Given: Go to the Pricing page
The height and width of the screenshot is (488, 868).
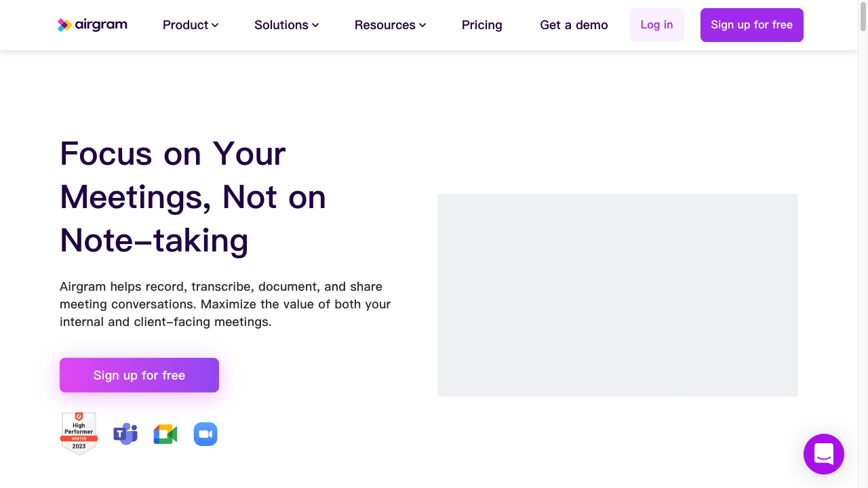Looking at the screenshot, I should pyautogui.click(x=481, y=25).
